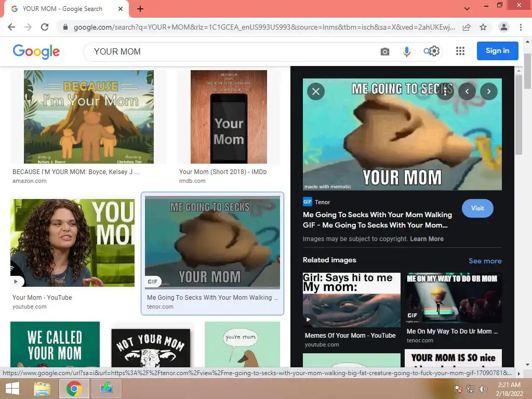Show next image in preview
The height and width of the screenshot is (399, 532).
488,91
